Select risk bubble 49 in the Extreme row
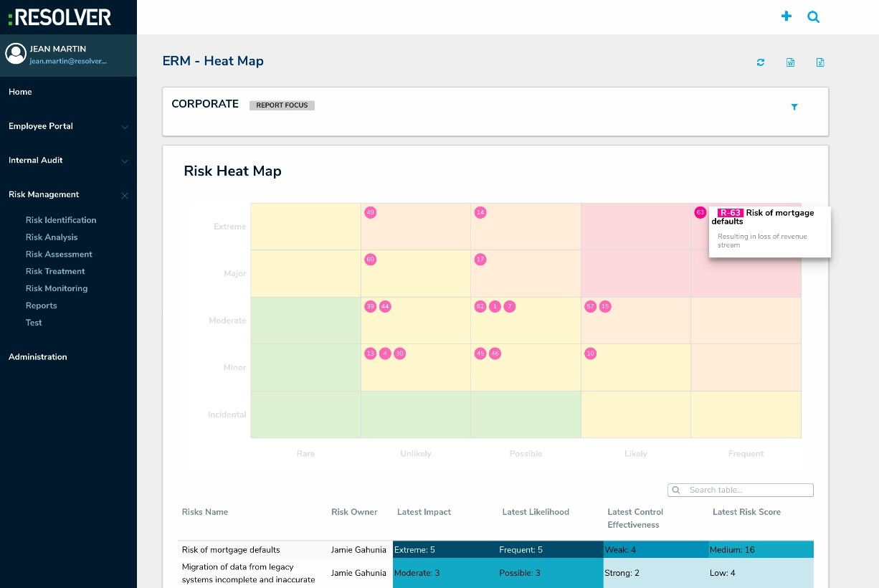The width and height of the screenshot is (879, 588). tap(370, 212)
